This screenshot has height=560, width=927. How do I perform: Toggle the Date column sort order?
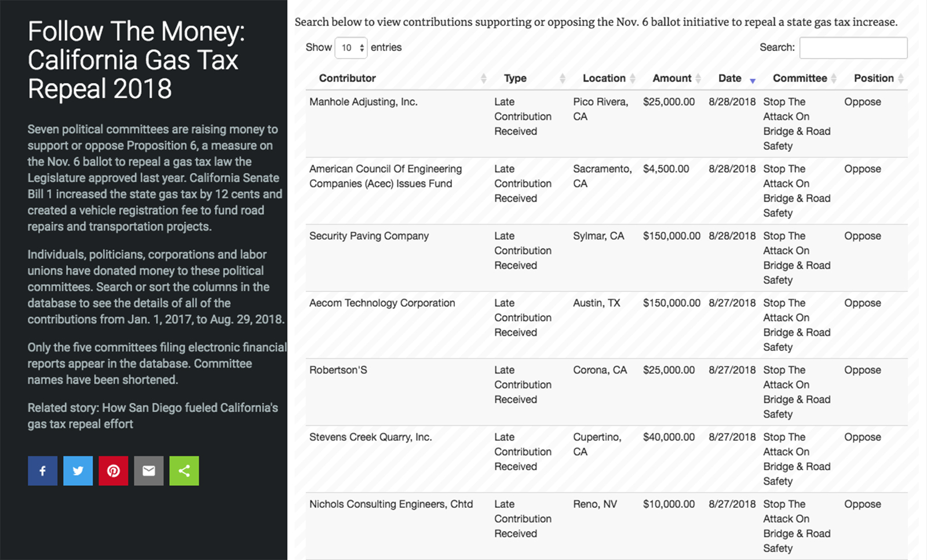pyautogui.click(x=730, y=78)
